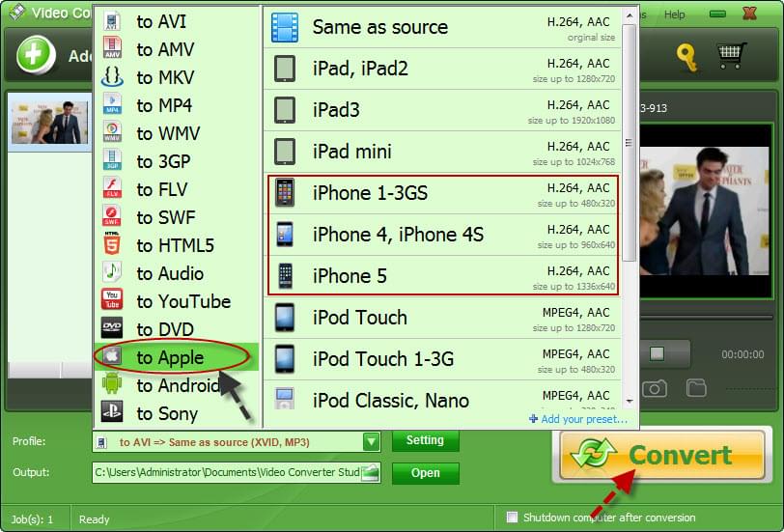Open the folder icon beside the snapshot camera

pyautogui.click(x=696, y=388)
